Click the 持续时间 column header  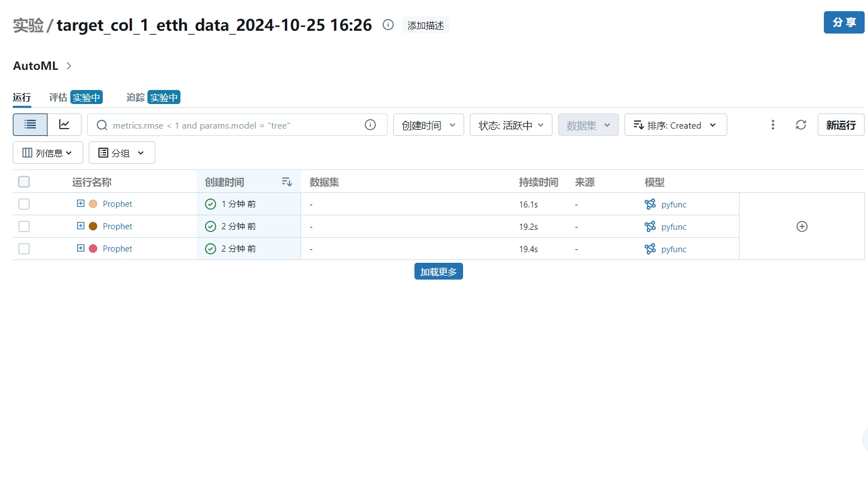point(538,182)
